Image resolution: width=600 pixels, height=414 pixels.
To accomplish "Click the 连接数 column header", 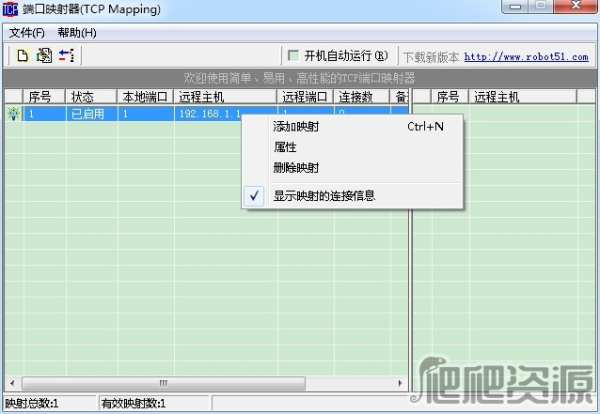I will pos(361,97).
